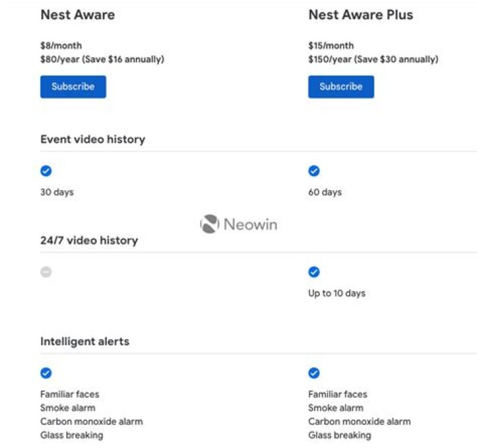Viewport: 477px width, 448px height.
Task: Click Subscribe under Nest Aware
Action: (73, 87)
